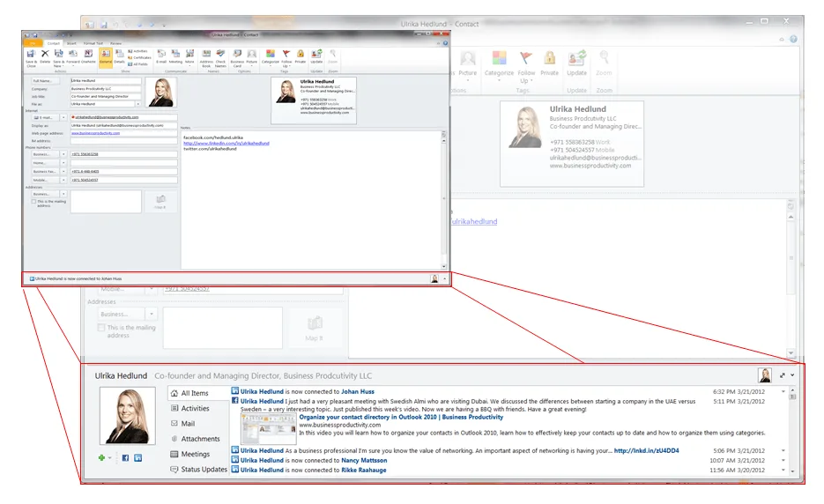This screenshot has width=824, height=504.
Task: Switch to Insert tab in front window
Action: 71,43
